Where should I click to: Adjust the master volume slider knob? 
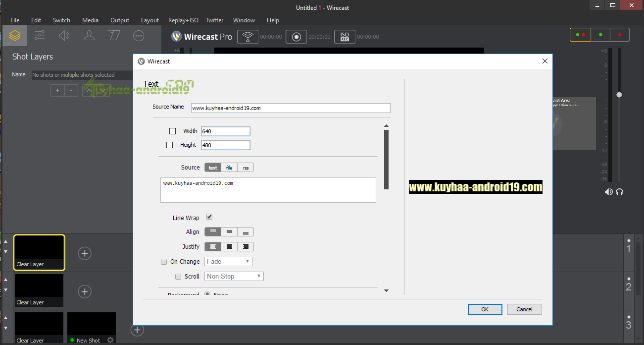[x=619, y=94]
